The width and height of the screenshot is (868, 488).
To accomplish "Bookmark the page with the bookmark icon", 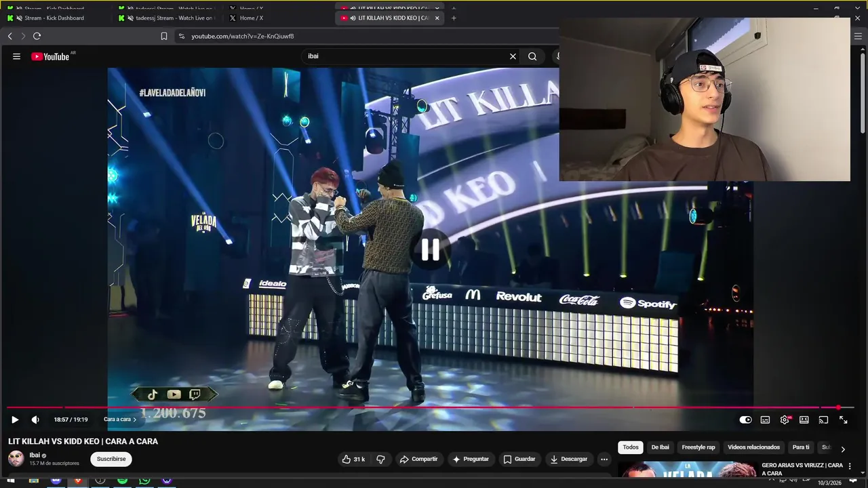I will click(x=164, y=36).
